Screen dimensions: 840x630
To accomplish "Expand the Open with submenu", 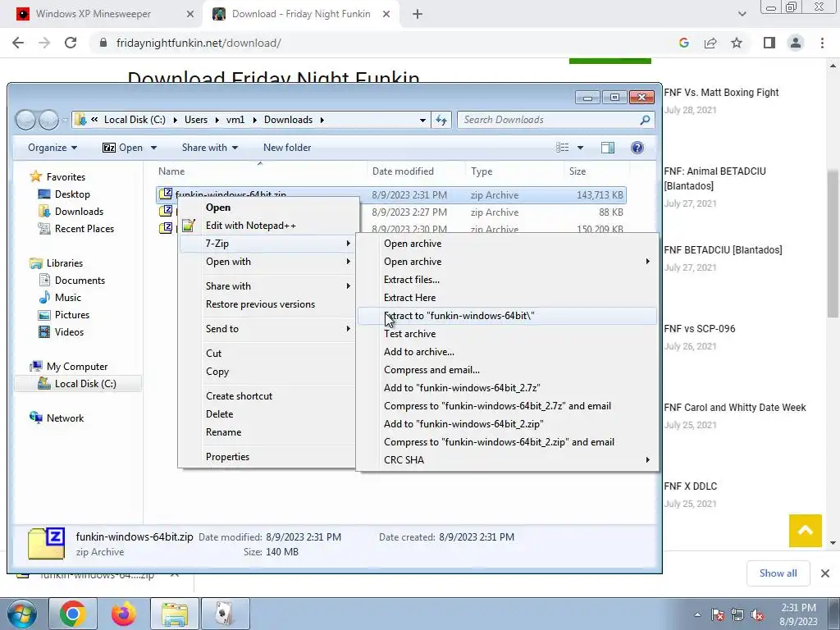I will [x=268, y=262].
